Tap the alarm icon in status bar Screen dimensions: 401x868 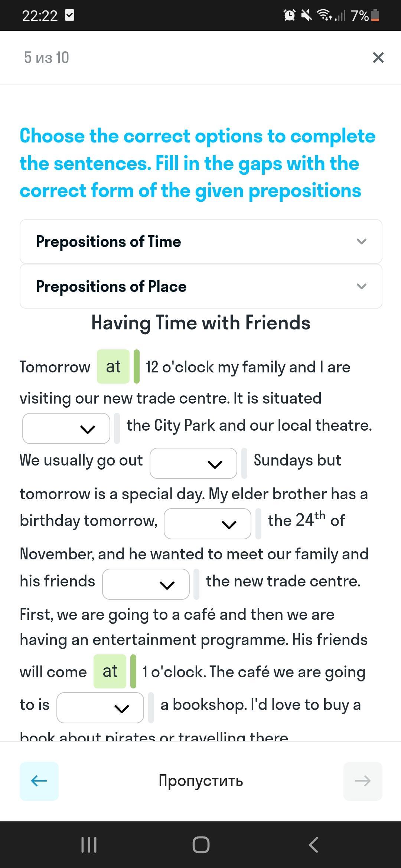(289, 15)
